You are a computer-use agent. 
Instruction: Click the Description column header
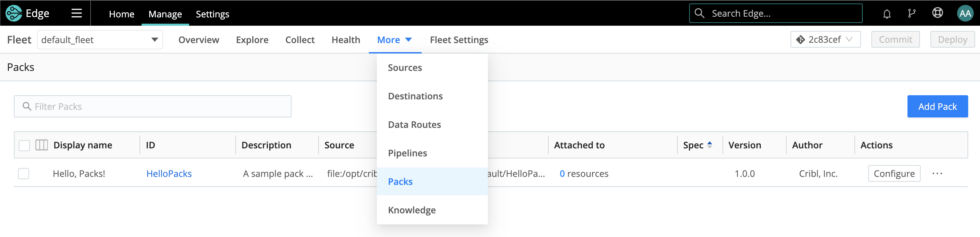tap(266, 145)
